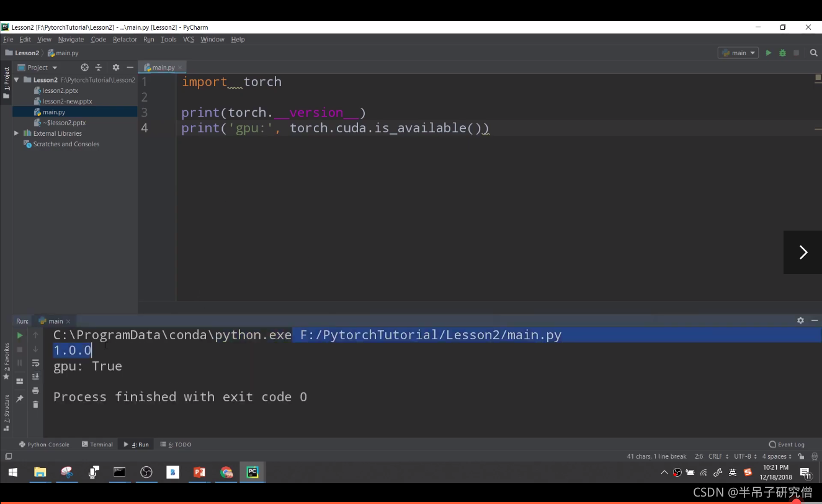Screen dimensions: 822x504
Task: Close the main tab in Run panel
Action: point(68,321)
